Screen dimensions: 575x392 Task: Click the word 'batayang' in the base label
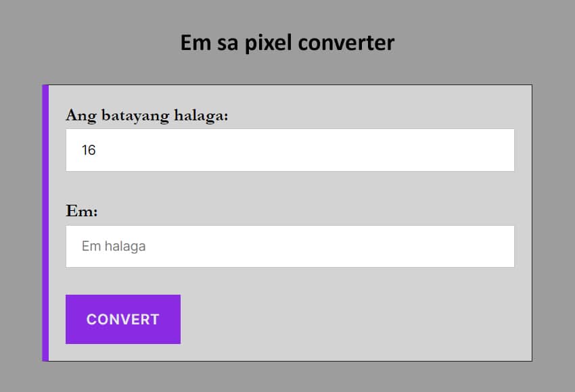click(135, 116)
